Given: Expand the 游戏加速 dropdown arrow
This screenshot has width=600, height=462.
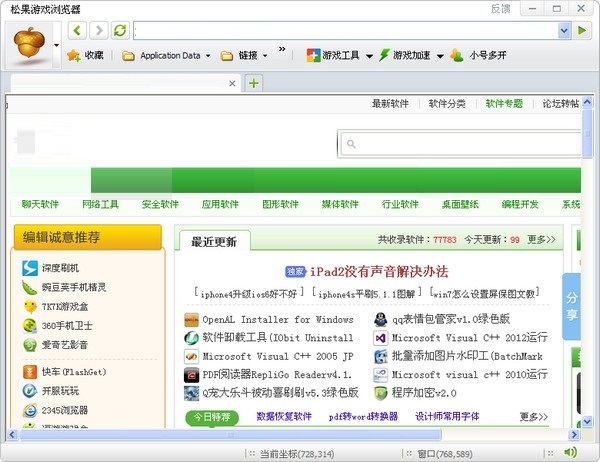Looking at the screenshot, I should coord(440,56).
